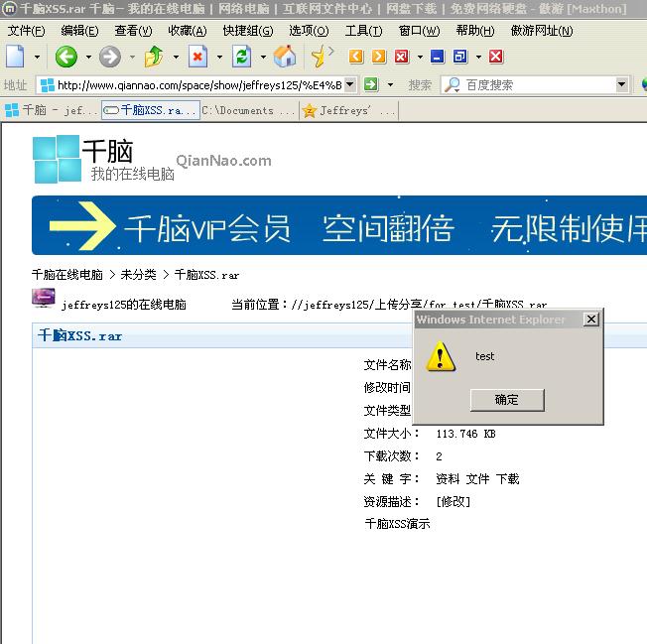The width and height of the screenshot is (647, 644).
Task: Click inside the 百度搜索 search field
Action: click(536, 85)
